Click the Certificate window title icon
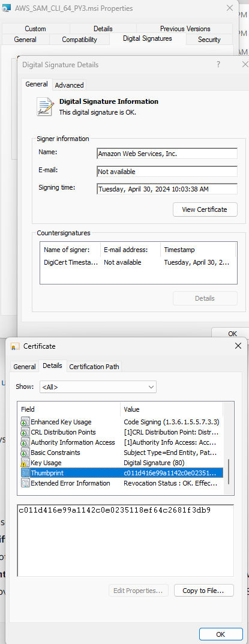The image size is (249, 644). pos(15,346)
